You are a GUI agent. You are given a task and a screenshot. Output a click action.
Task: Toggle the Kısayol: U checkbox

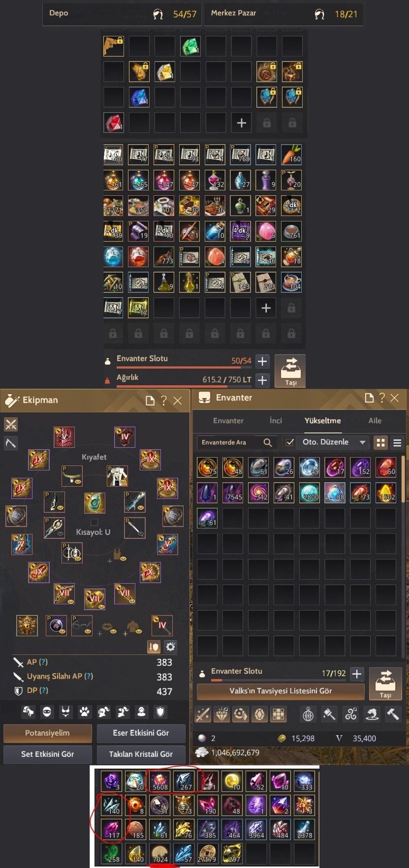[x=94, y=522]
